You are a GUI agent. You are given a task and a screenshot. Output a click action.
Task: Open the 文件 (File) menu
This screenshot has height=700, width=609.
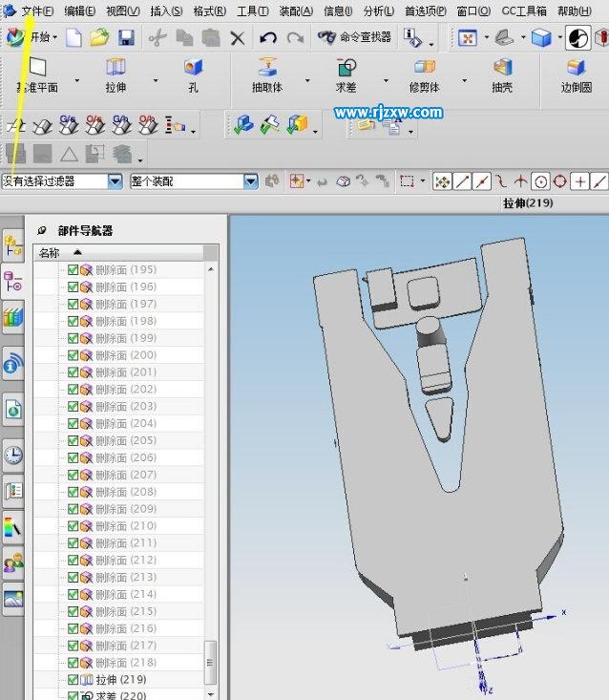pos(37,11)
